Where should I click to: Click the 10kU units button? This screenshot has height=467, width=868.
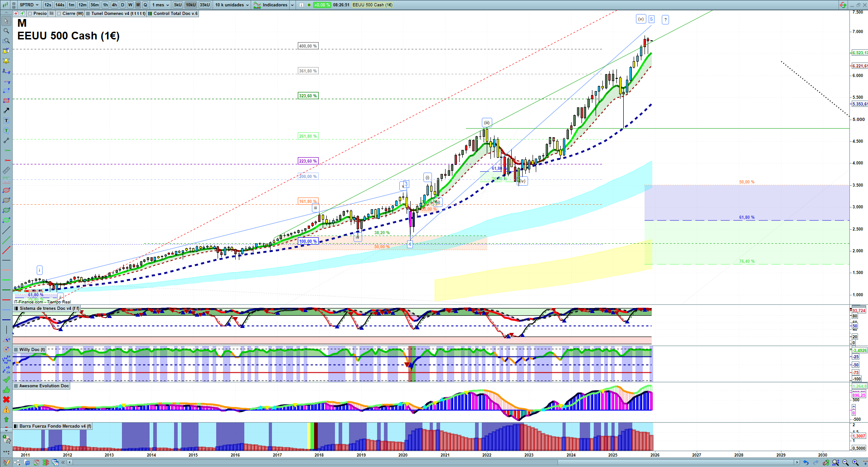[x=191, y=5]
